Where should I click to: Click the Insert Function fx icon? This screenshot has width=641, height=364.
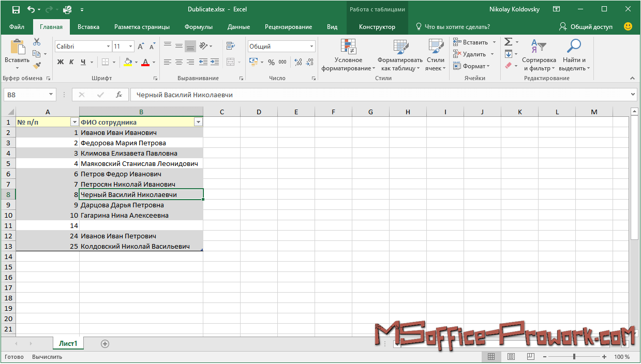(119, 95)
